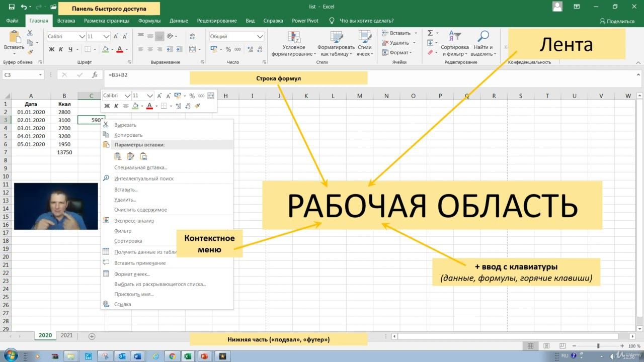Open the Сортировка и фильтр dropdown
Screen dimensions: 644x362
click(455, 43)
